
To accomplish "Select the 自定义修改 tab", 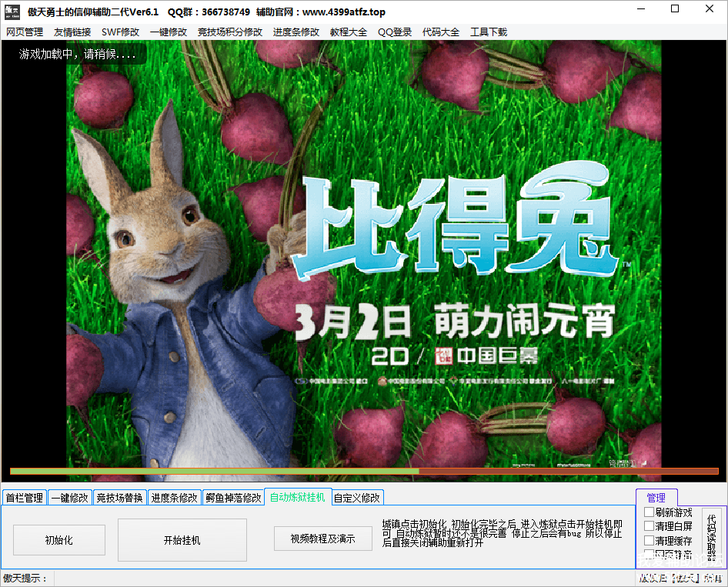I will click(x=358, y=498).
